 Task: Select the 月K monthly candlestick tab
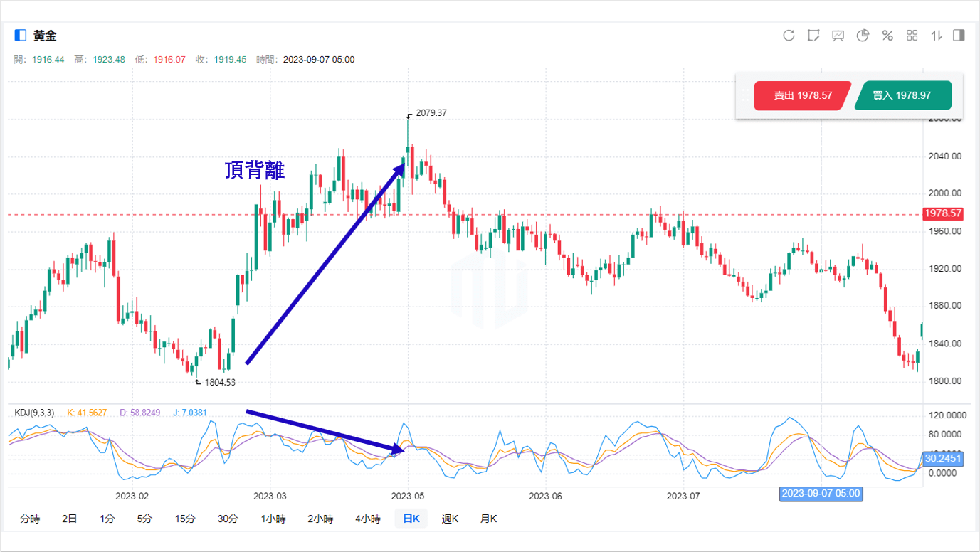488,519
